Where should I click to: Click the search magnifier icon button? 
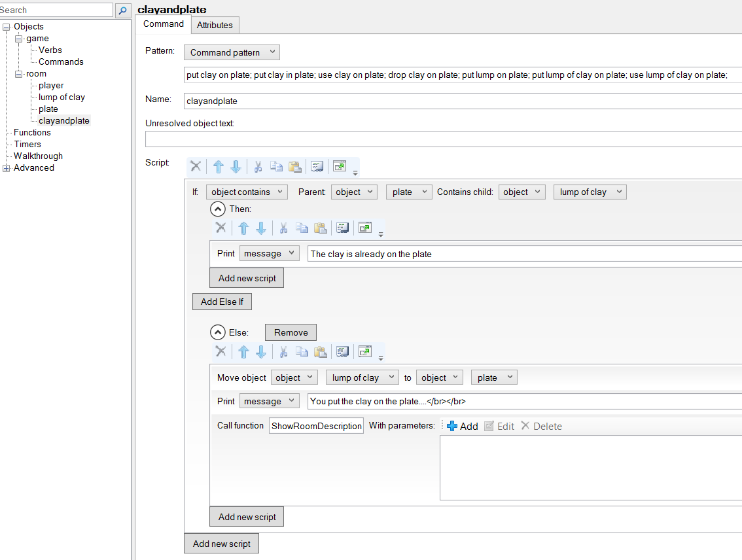(122, 10)
